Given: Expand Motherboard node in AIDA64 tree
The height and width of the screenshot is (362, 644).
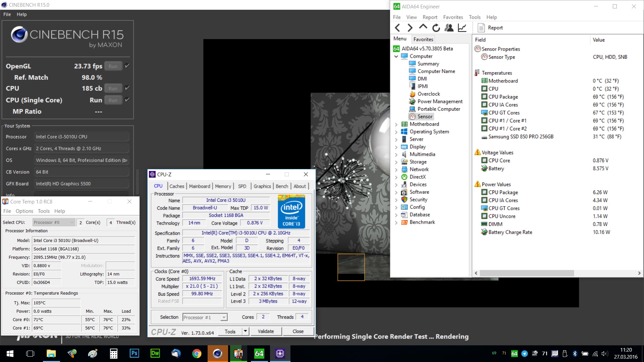Looking at the screenshot, I should click(x=396, y=124).
